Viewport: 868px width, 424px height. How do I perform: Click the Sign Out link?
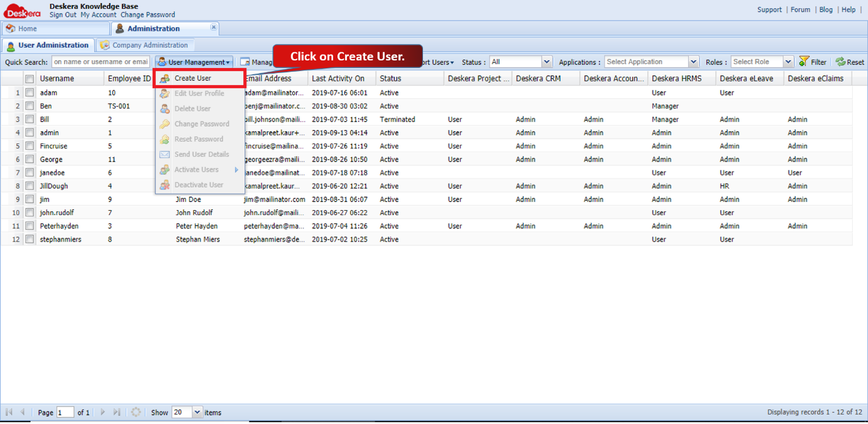pyautogui.click(x=63, y=14)
